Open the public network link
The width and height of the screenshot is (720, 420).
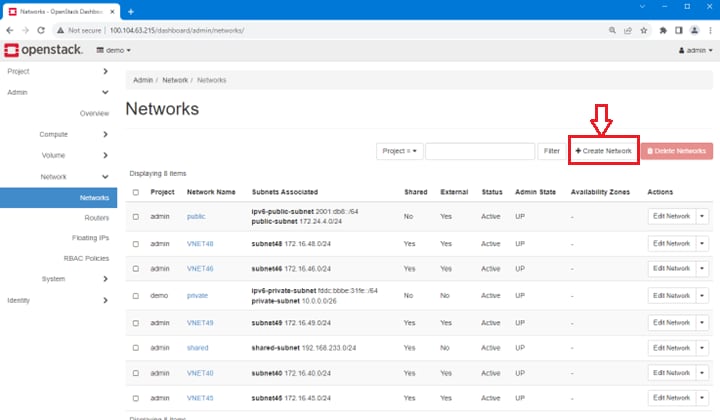pos(196,216)
